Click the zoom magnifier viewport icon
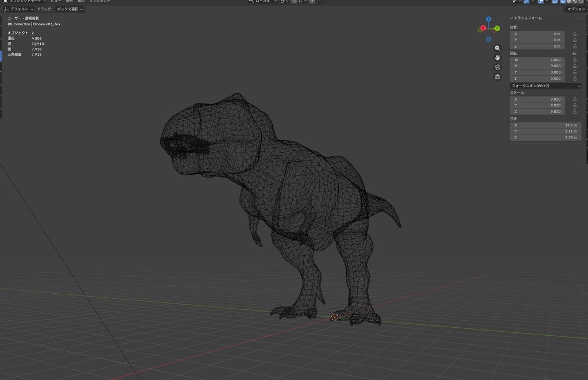Viewport: 588px width, 380px height. pos(497,48)
